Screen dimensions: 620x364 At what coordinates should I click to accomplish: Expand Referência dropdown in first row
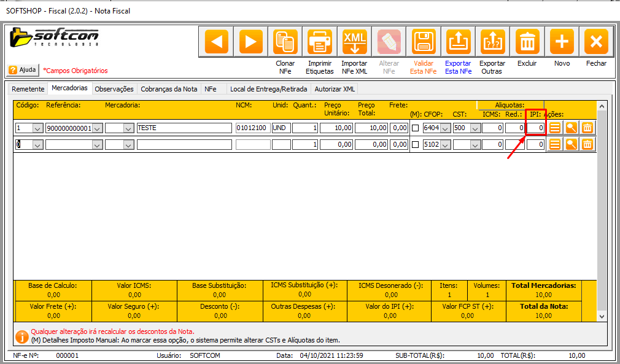(96, 128)
